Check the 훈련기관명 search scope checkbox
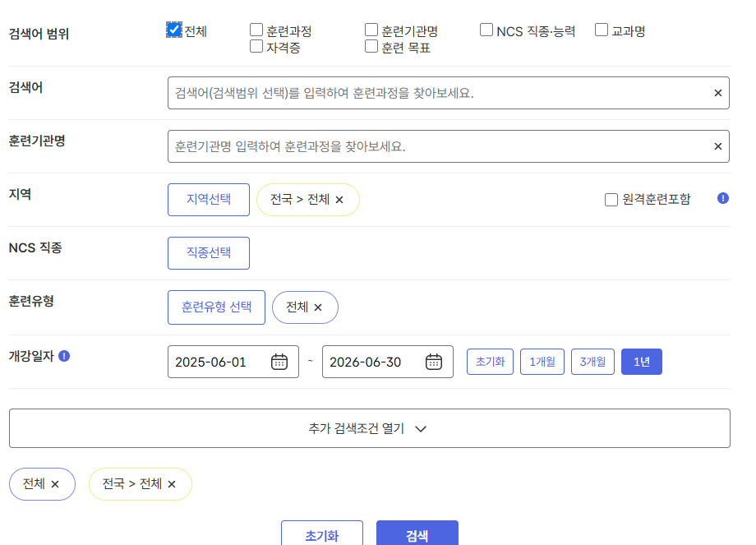756x545 pixels. tap(371, 30)
